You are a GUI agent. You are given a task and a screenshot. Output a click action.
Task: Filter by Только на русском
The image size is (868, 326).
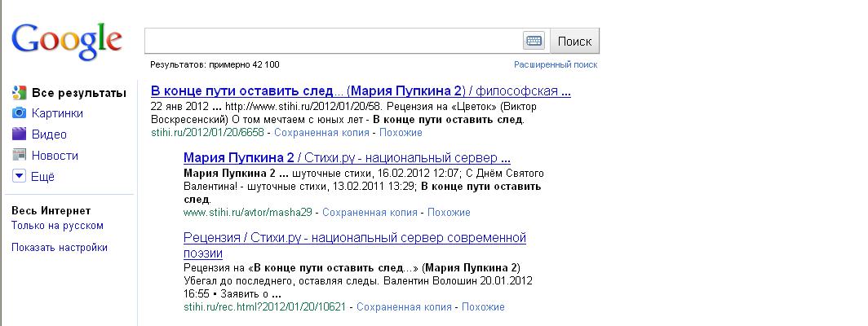tap(58, 226)
